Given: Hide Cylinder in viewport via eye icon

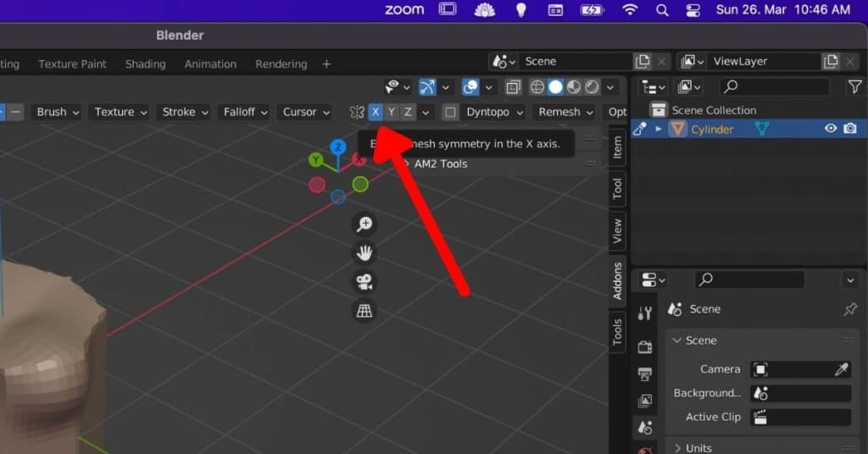Looking at the screenshot, I should [x=831, y=129].
